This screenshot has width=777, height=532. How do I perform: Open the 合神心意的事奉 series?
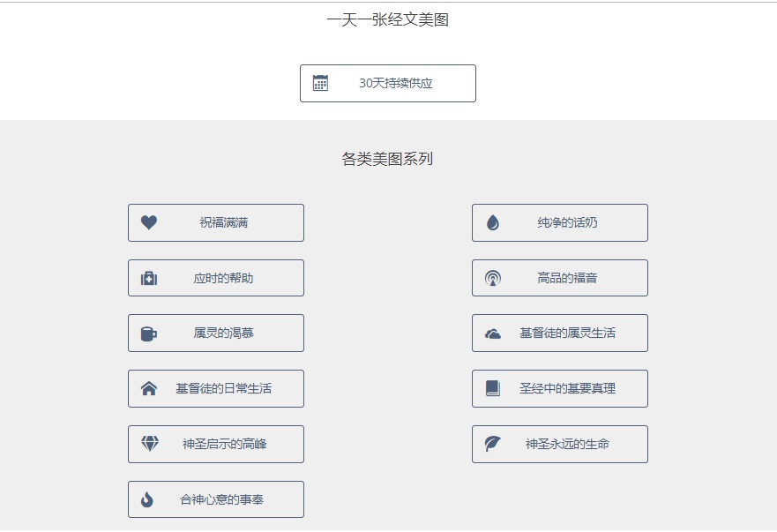[x=221, y=500]
